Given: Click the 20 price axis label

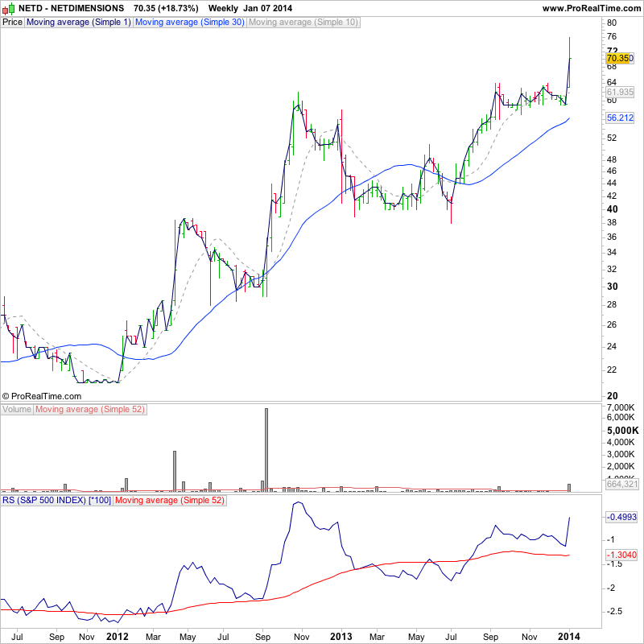Looking at the screenshot, I should pyautogui.click(x=612, y=396).
